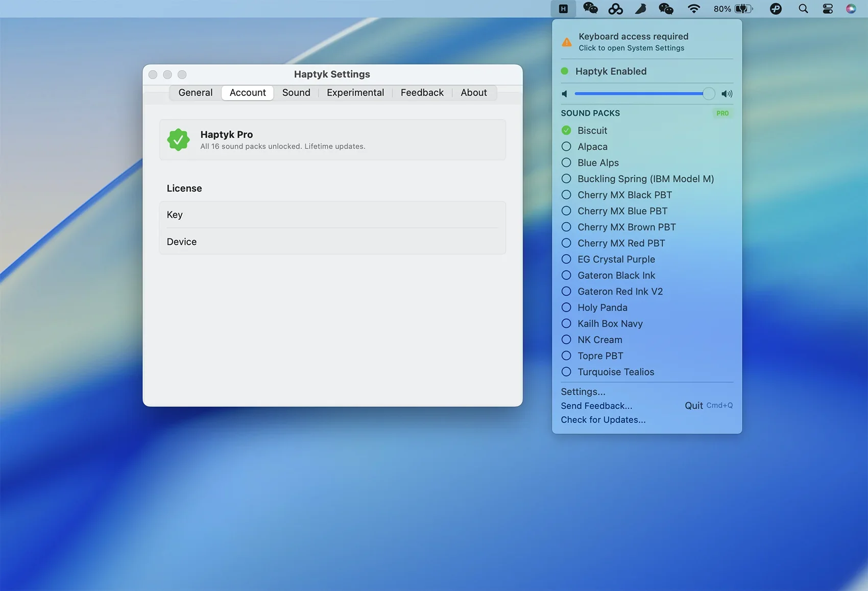Switch to the Sound tab
This screenshot has width=868, height=591.
click(x=296, y=93)
